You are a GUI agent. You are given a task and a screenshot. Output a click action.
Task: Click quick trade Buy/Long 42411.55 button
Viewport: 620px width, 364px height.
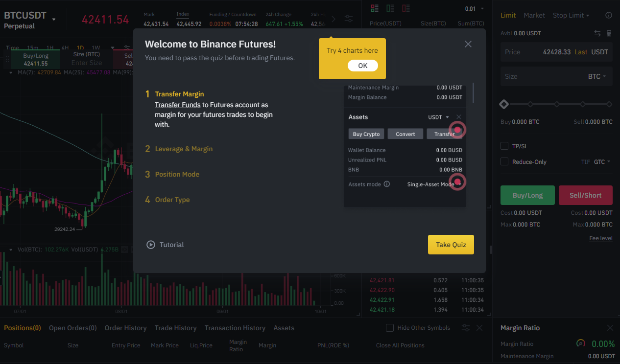(36, 60)
